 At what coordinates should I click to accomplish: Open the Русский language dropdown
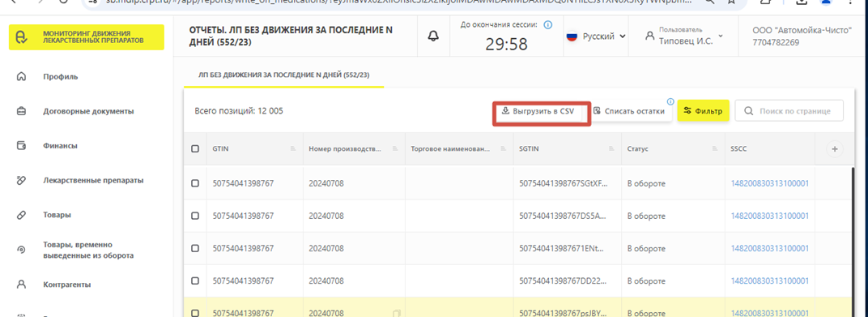click(x=596, y=36)
